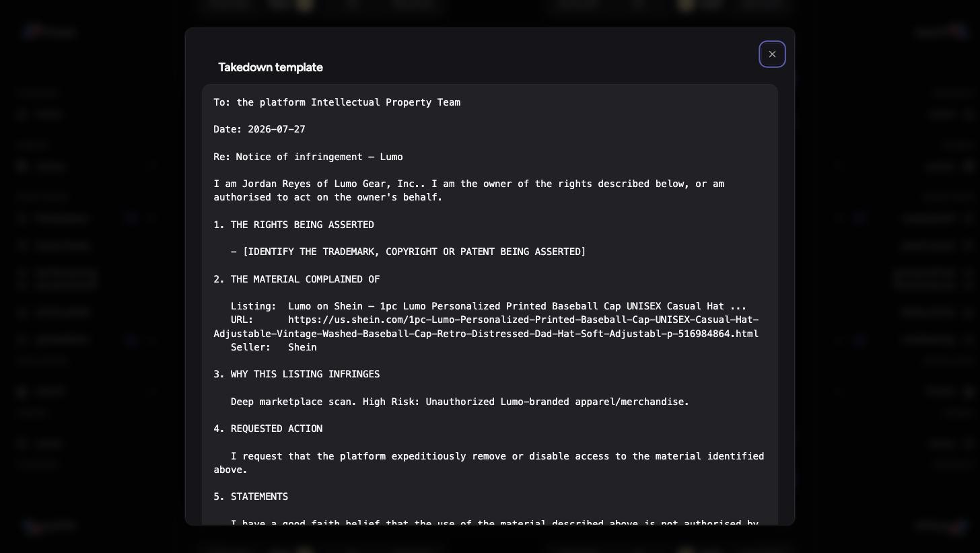Close the Takedown template dialog
This screenshot has height=553, width=980.
coord(772,54)
